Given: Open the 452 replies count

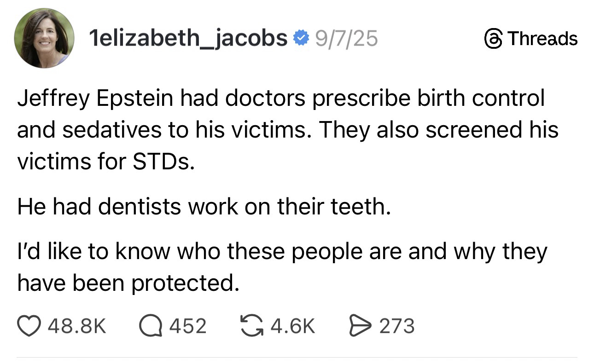Looking at the screenshot, I should [x=188, y=326].
